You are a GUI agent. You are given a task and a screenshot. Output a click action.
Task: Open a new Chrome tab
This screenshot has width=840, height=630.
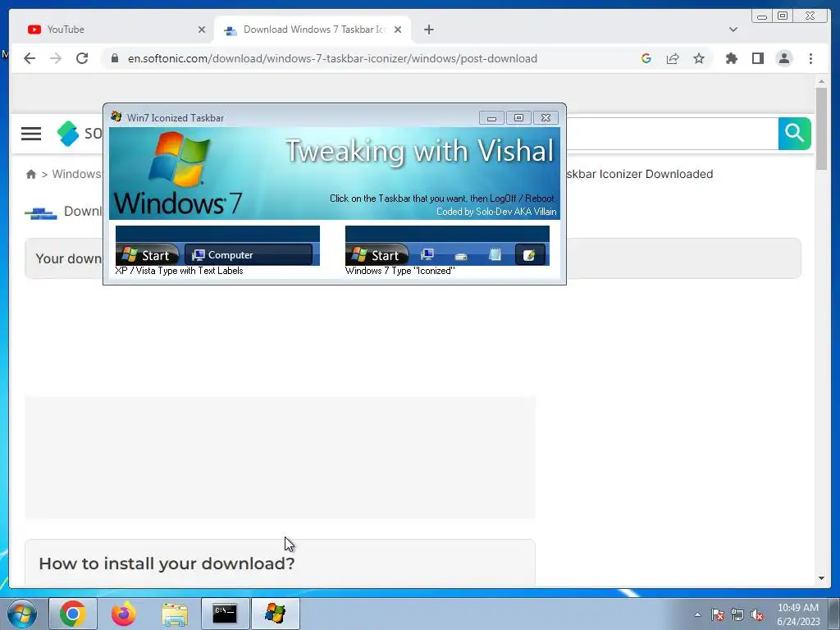(428, 30)
